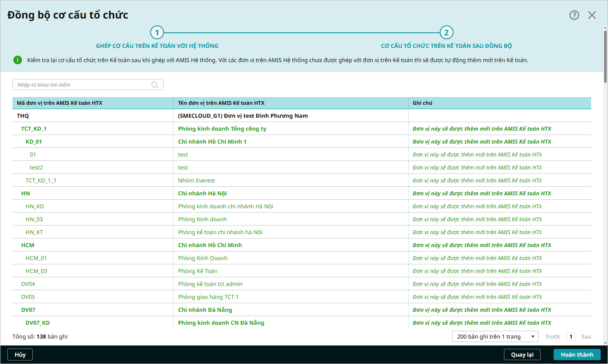The image size is (608, 364).
Task: Click the search magnifier icon
Action: pyautogui.click(x=155, y=85)
